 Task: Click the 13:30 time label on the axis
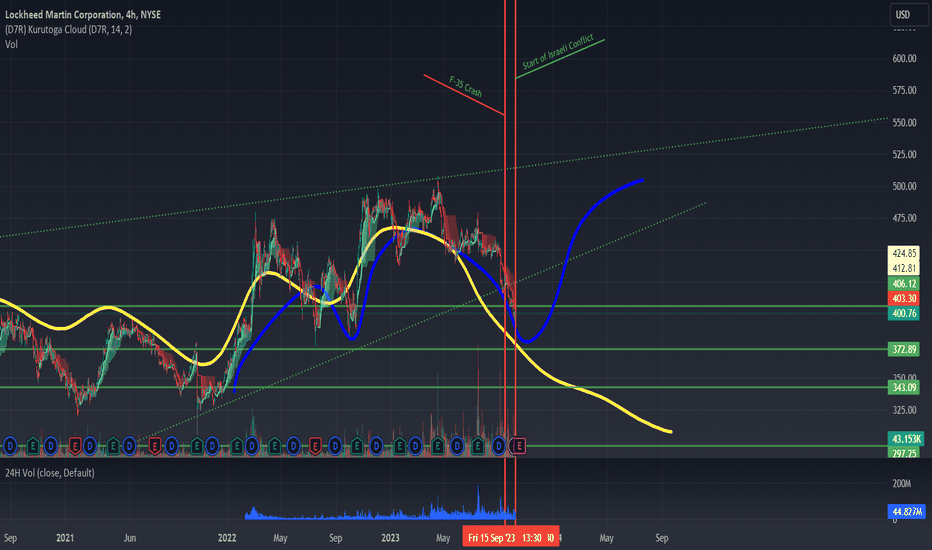[x=531, y=538]
